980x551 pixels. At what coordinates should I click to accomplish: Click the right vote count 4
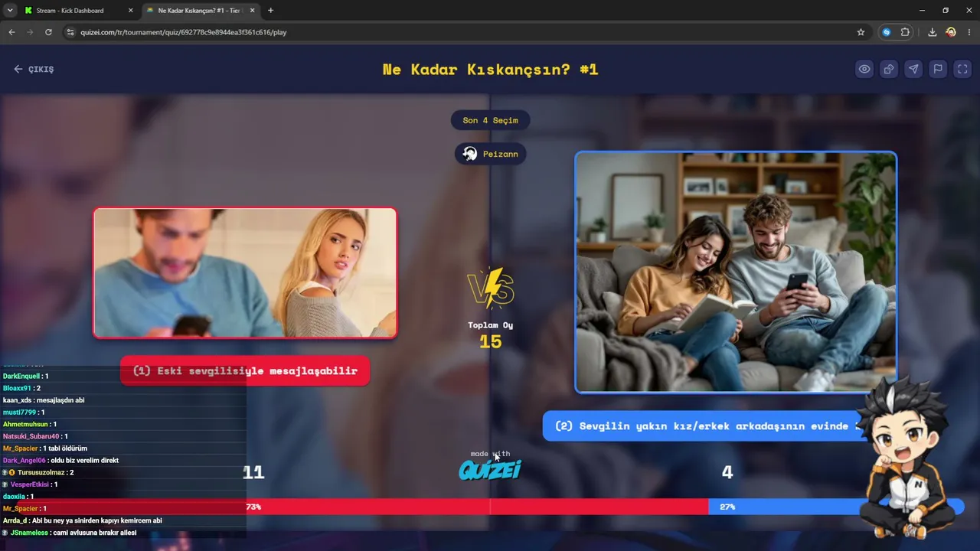pyautogui.click(x=727, y=472)
